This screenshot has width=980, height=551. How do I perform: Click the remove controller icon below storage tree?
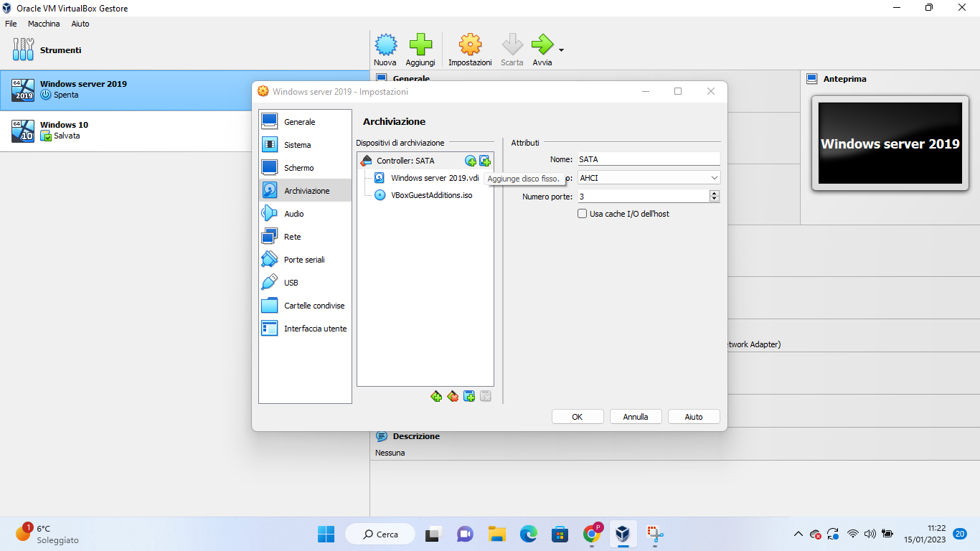click(453, 396)
